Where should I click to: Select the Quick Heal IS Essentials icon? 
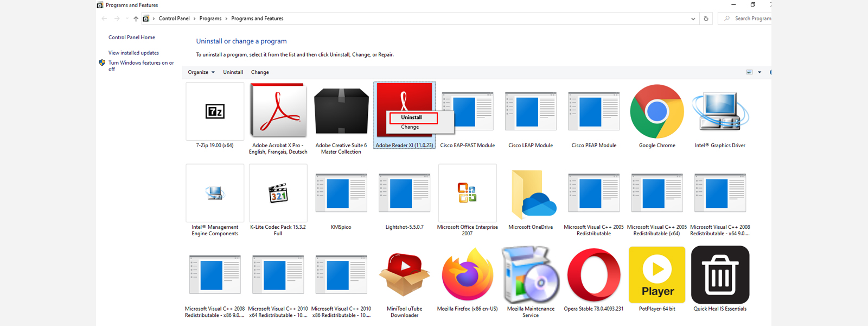point(720,274)
